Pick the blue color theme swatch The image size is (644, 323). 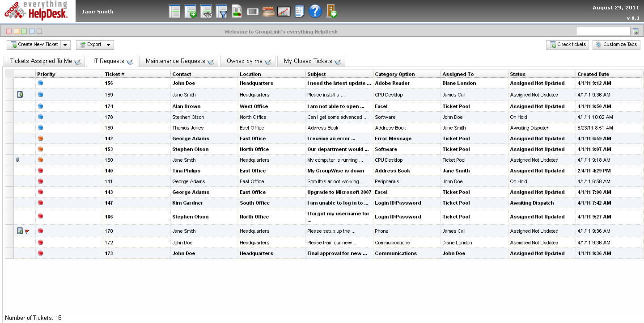(x=32, y=31)
